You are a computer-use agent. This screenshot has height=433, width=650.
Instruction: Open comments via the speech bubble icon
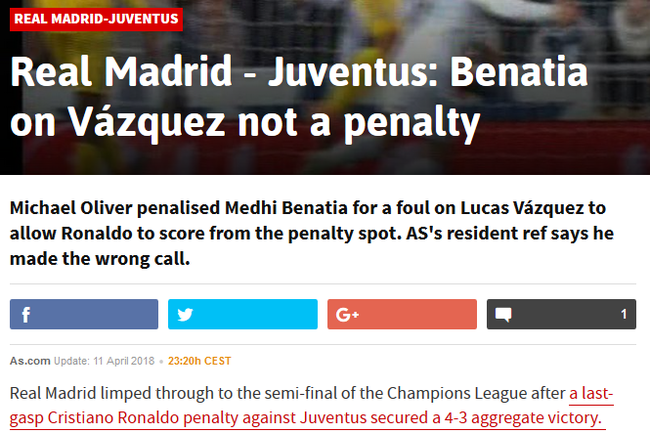[x=503, y=314]
